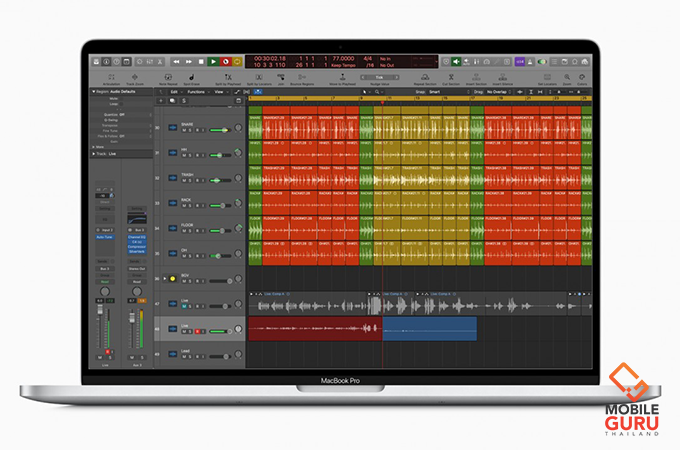Viewport: 680px width, 450px height.
Task: Click the add track plus button
Action: (x=161, y=101)
